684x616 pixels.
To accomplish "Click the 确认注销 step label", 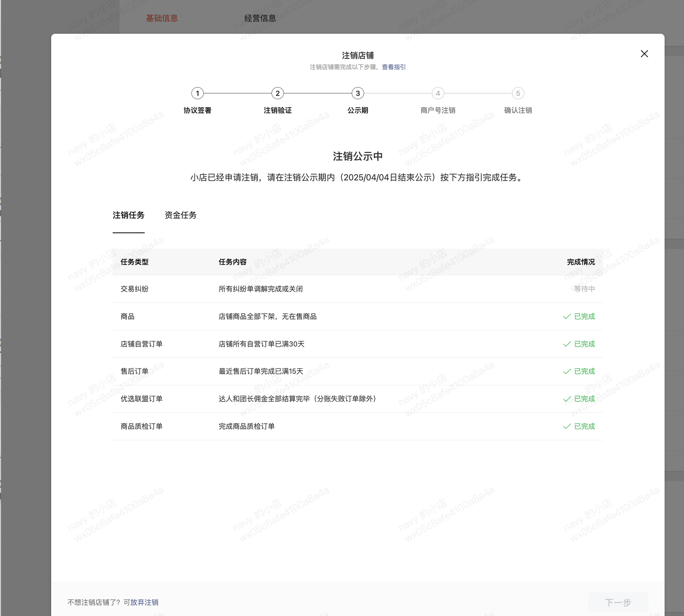I will 518,110.
